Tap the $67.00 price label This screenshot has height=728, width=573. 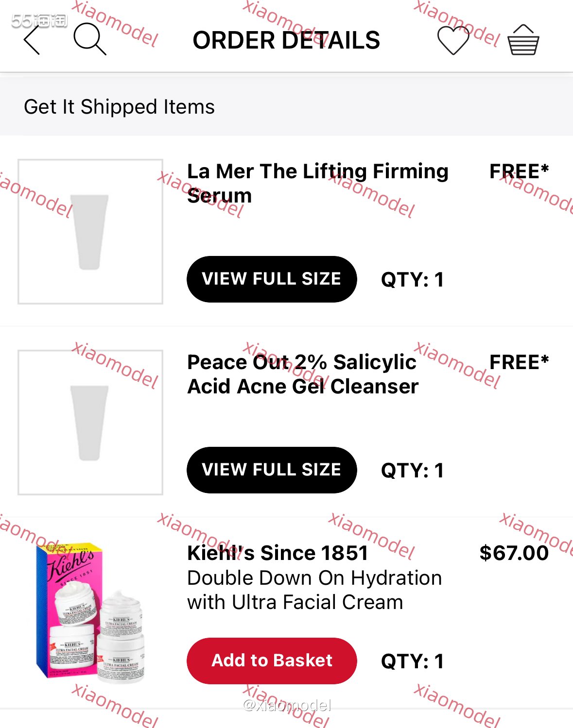[514, 553]
